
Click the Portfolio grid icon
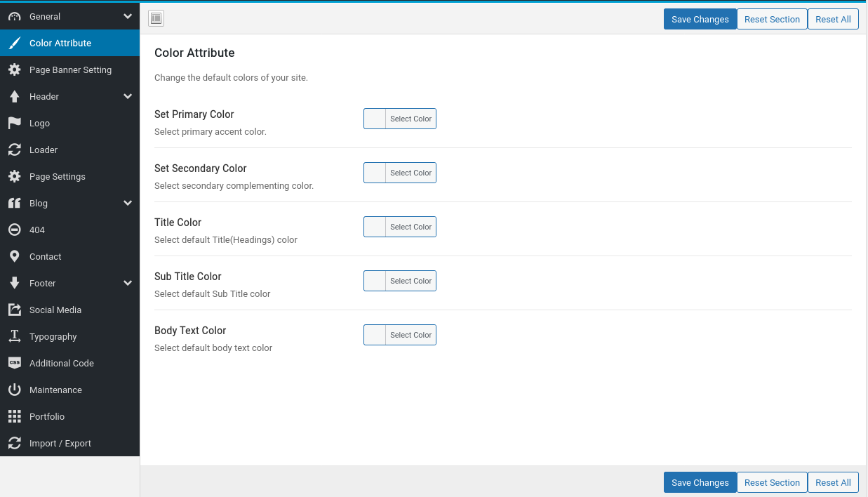pos(14,416)
